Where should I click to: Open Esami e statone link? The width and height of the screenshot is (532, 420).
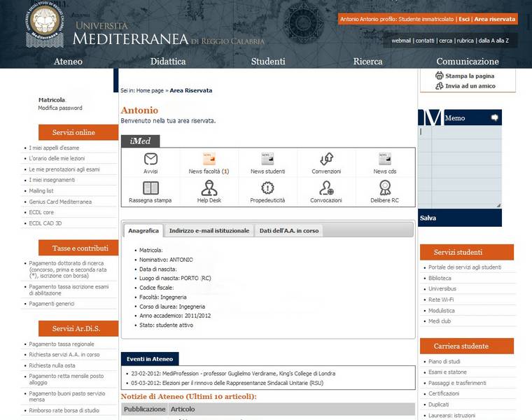[x=447, y=372]
